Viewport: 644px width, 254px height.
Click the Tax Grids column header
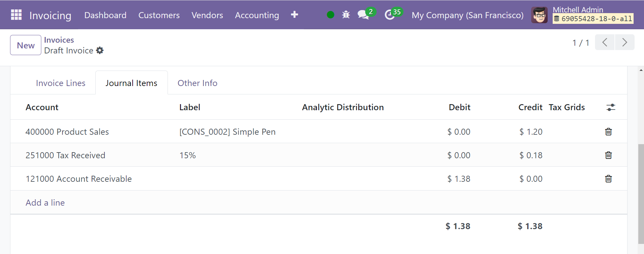[x=567, y=107]
